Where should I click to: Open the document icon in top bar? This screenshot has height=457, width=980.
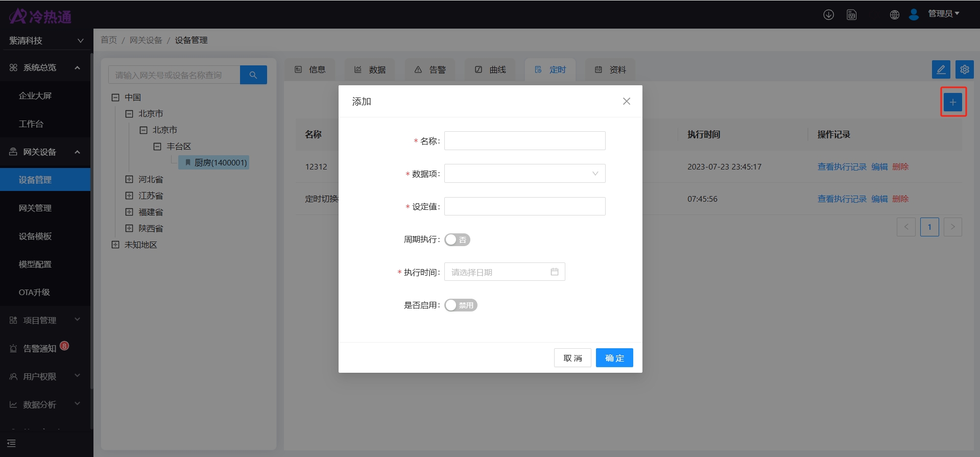851,15
